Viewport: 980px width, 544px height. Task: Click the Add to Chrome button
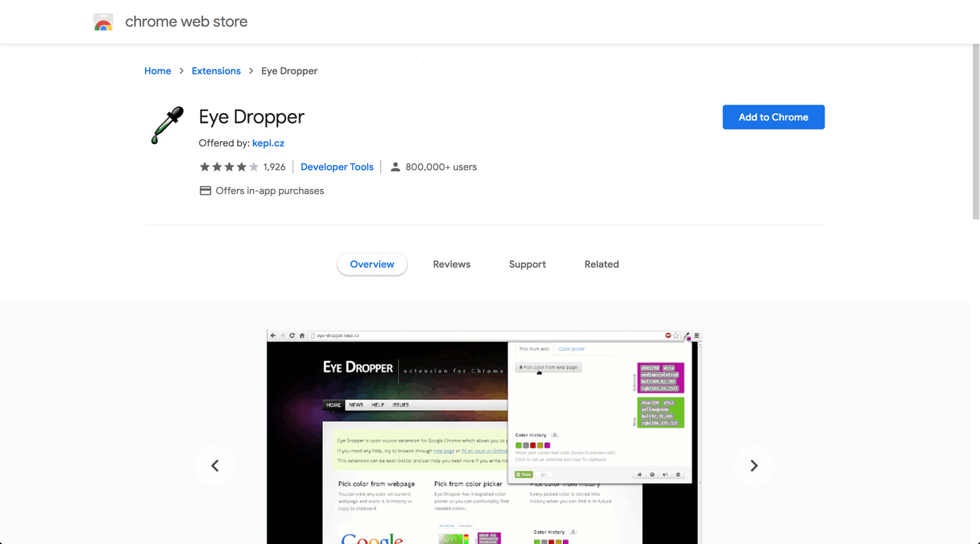pos(774,117)
